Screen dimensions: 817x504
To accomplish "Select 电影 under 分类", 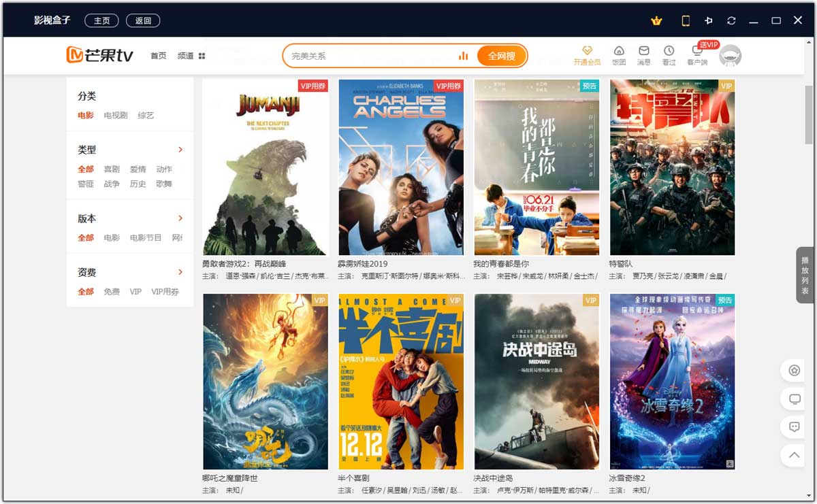I will (86, 116).
